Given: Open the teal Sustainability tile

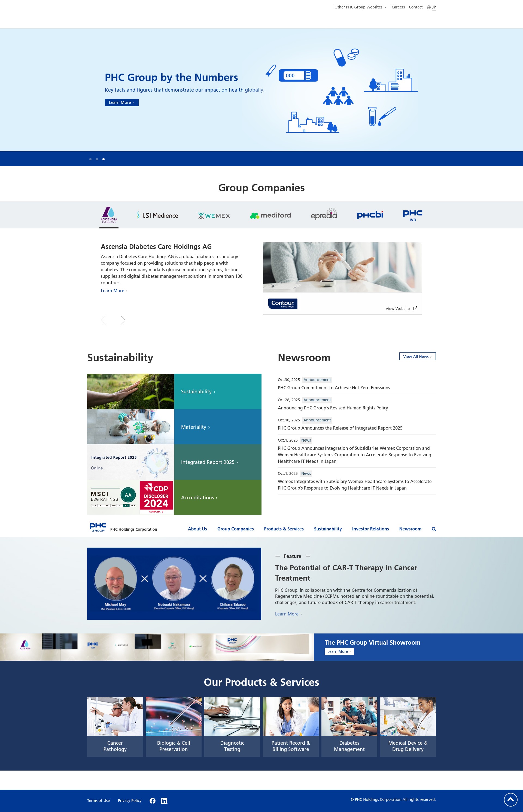Looking at the screenshot, I should tap(218, 391).
